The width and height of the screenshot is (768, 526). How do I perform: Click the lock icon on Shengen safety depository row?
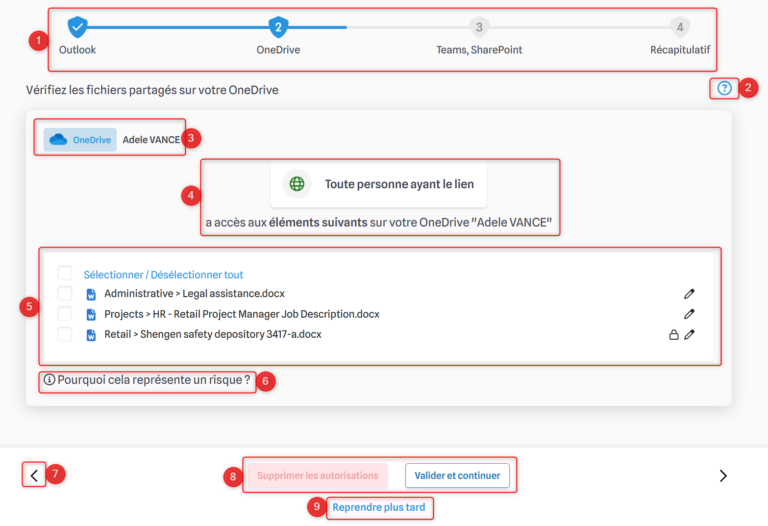[x=674, y=335]
